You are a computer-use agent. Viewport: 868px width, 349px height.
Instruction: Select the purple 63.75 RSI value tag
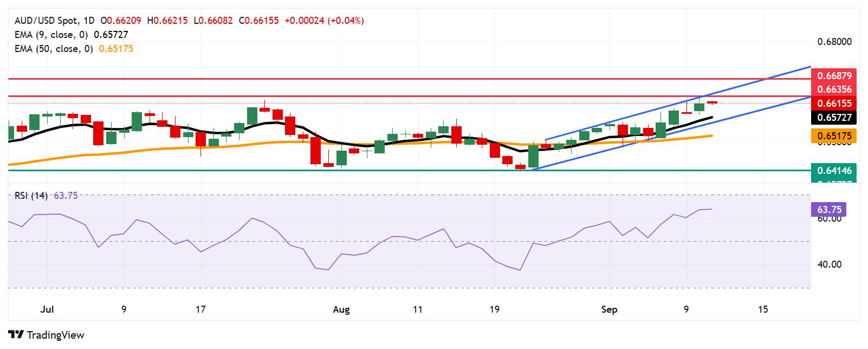click(x=828, y=209)
